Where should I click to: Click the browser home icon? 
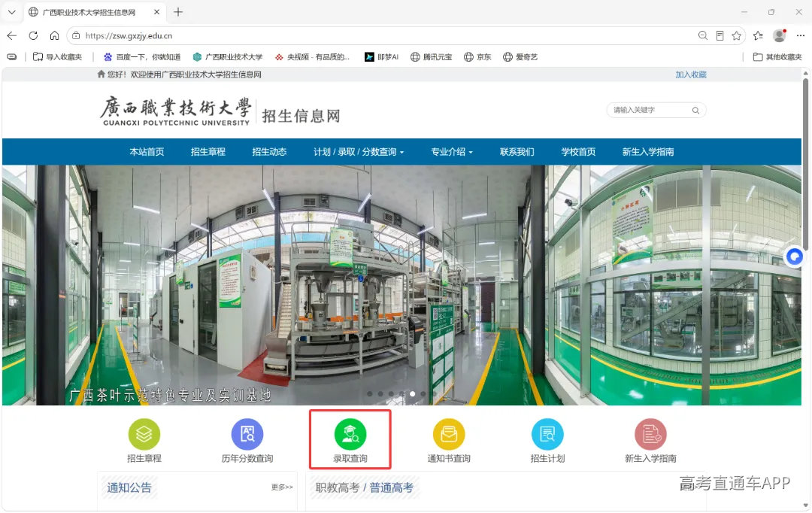[x=54, y=36]
